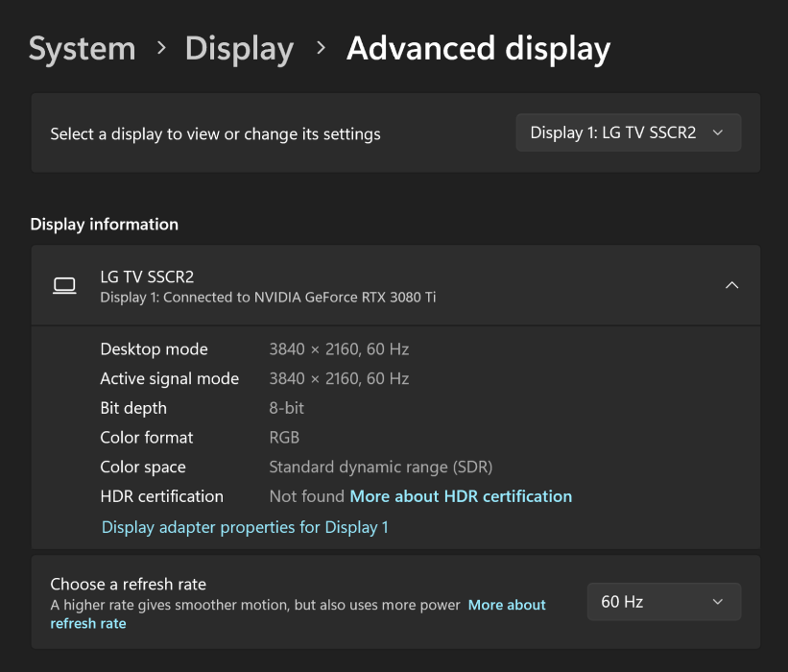Collapse the LG TV SSCR2 information section

pyautogui.click(x=731, y=285)
